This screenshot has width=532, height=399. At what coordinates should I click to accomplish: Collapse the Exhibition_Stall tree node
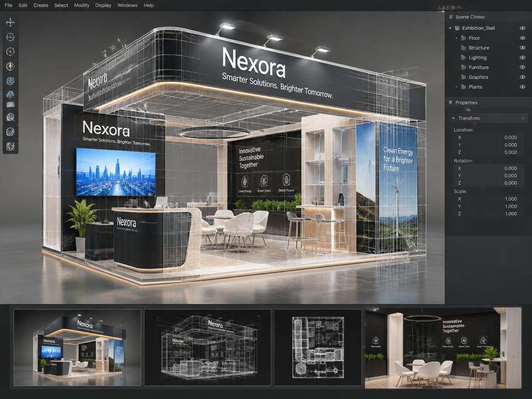coord(450,28)
